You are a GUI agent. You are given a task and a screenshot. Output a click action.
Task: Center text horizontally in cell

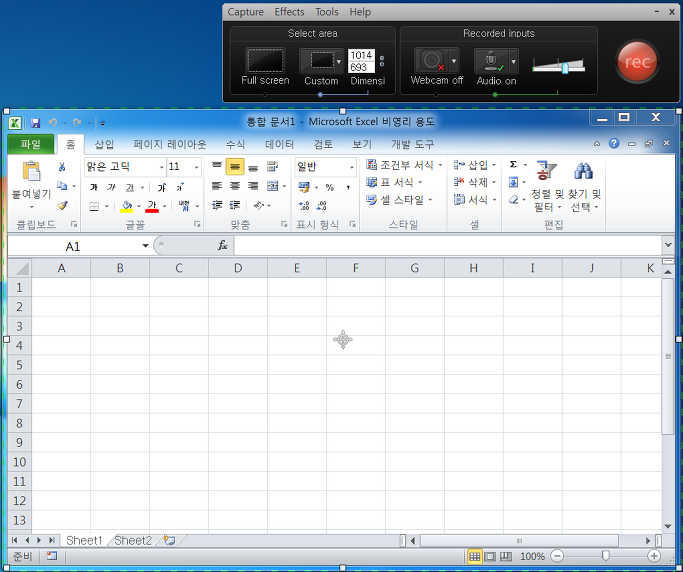tap(235, 186)
